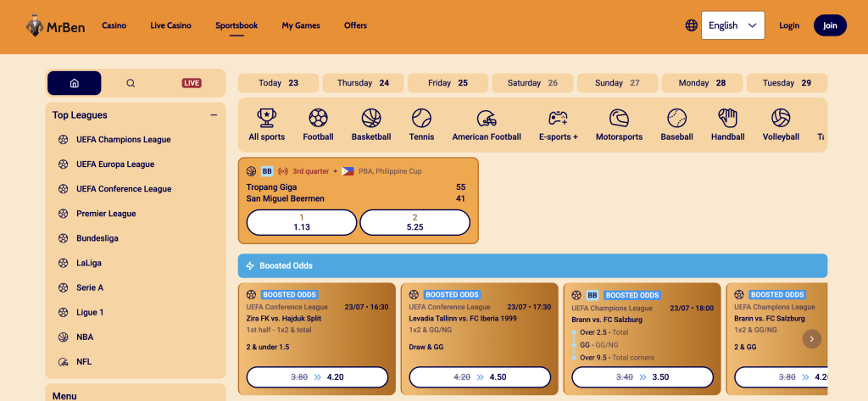
Task: Open the English language dropdown
Action: pyautogui.click(x=733, y=25)
